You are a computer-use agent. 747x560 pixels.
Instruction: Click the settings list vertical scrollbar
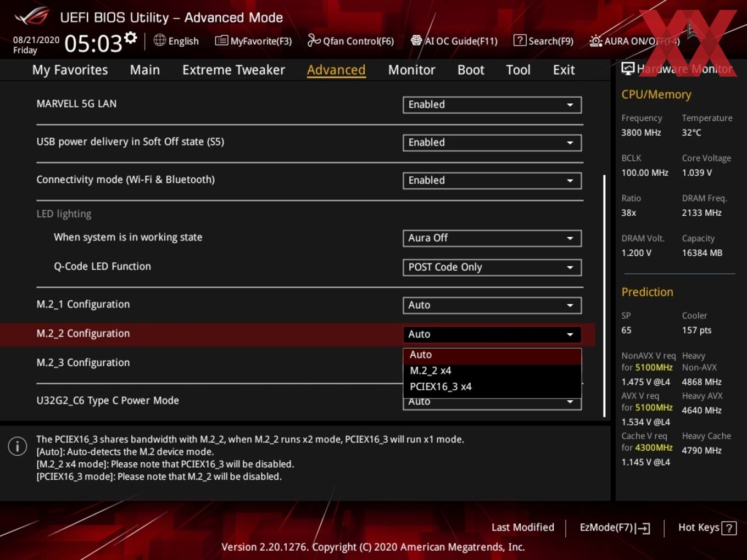click(x=604, y=296)
